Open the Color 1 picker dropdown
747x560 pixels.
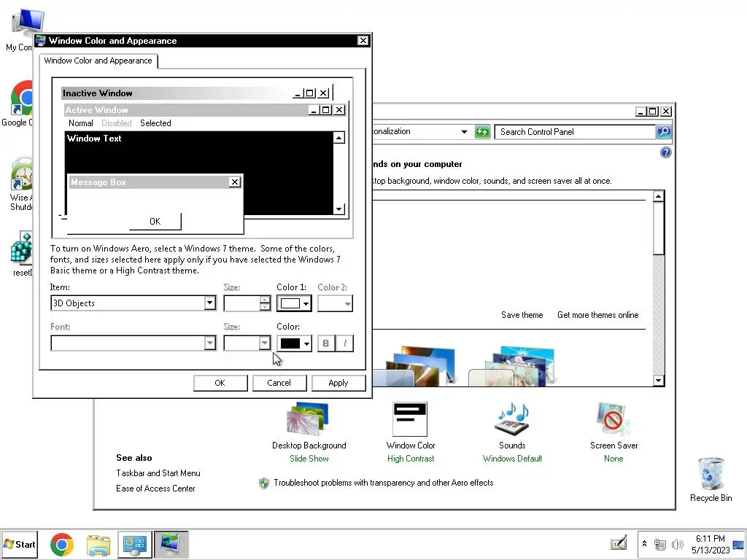[294, 303]
